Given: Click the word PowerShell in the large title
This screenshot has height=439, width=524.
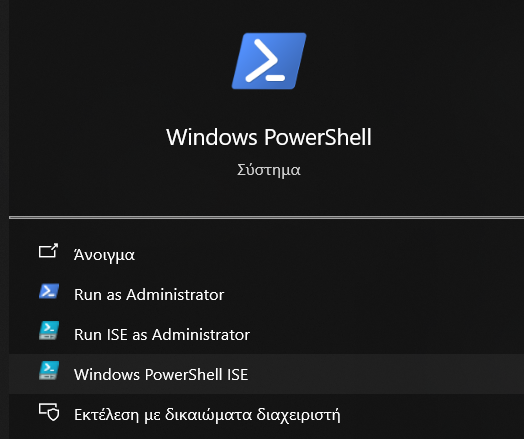Looking at the screenshot, I should tap(318, 137).
